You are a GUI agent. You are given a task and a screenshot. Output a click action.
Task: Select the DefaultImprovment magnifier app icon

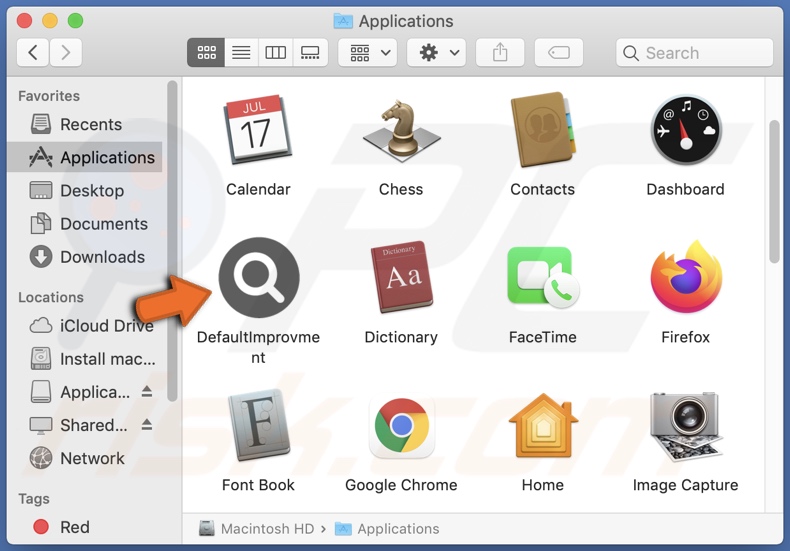click(258, 278)
